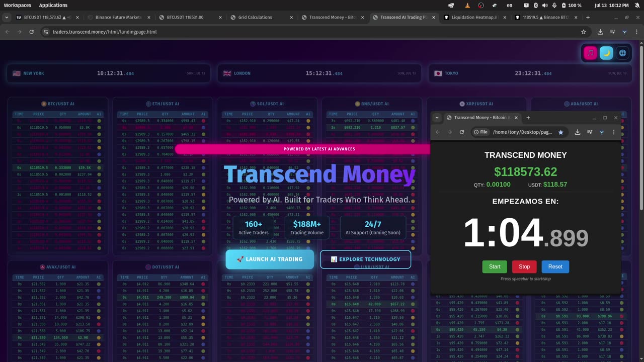This screenshot has height=362, width=644.
Task: Open the three-dot menu in the small timer window
Action: 613,132
